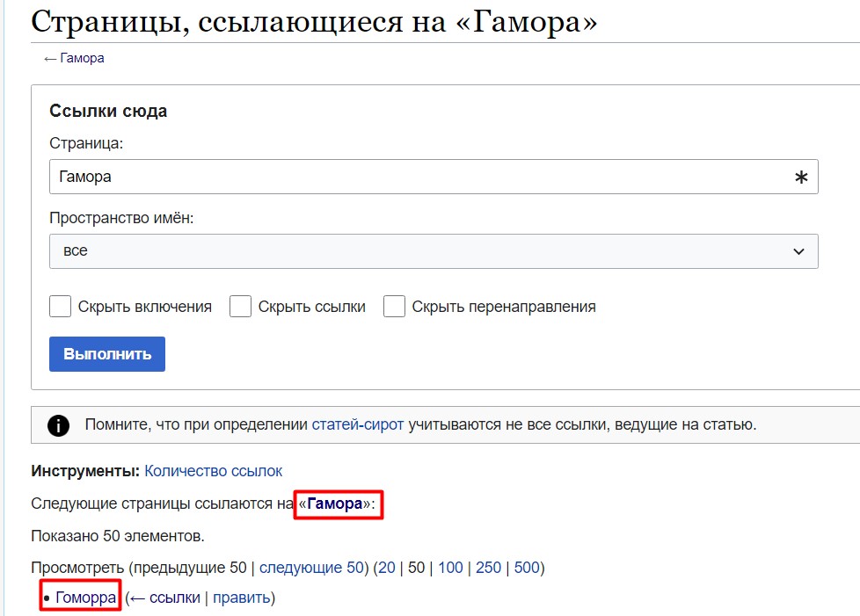
Task: Open ← ссылки link next to Гоморра
Action: click(x=165, y=598)
